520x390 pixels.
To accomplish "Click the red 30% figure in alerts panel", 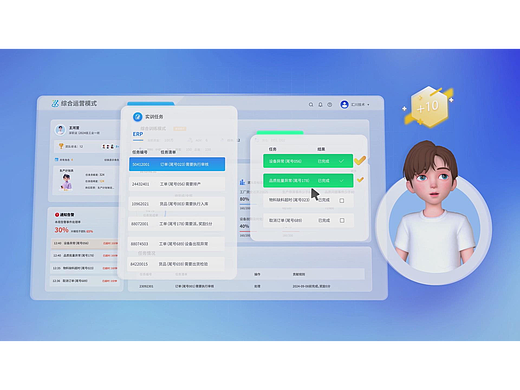I will (x=61, y=230).
